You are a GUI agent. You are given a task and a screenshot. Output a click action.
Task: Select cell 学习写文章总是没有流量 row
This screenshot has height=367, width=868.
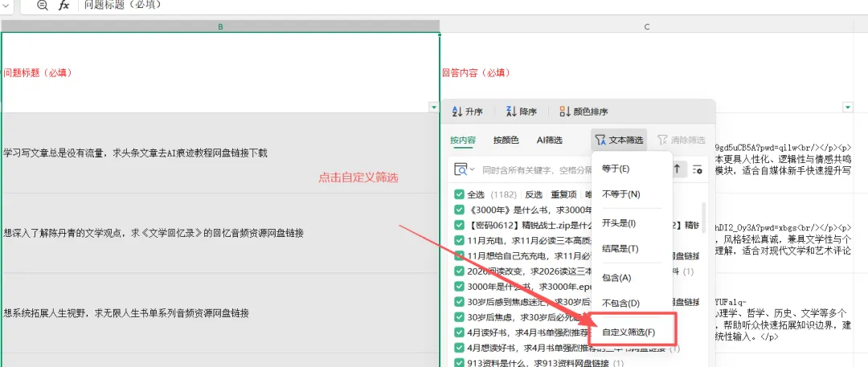[220, 153]
